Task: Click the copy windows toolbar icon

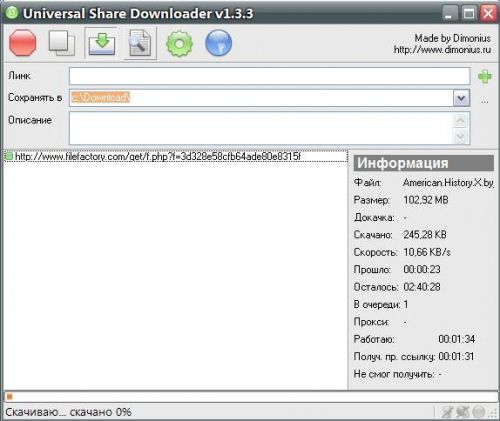Action: pos(62,43)
